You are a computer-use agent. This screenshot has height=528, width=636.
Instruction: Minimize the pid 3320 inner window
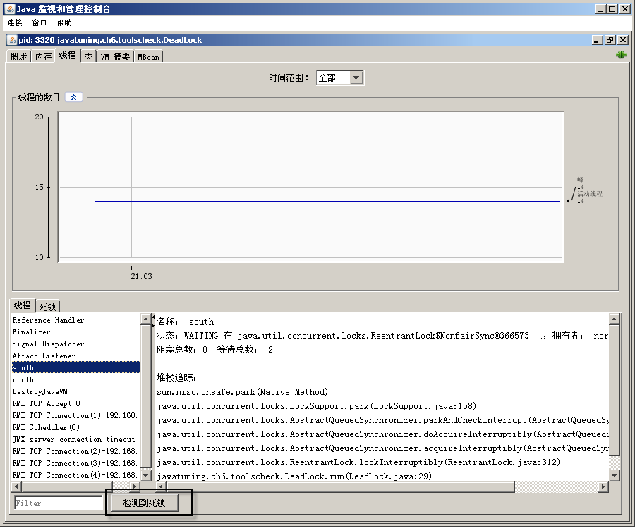click(x=598, y=40)
